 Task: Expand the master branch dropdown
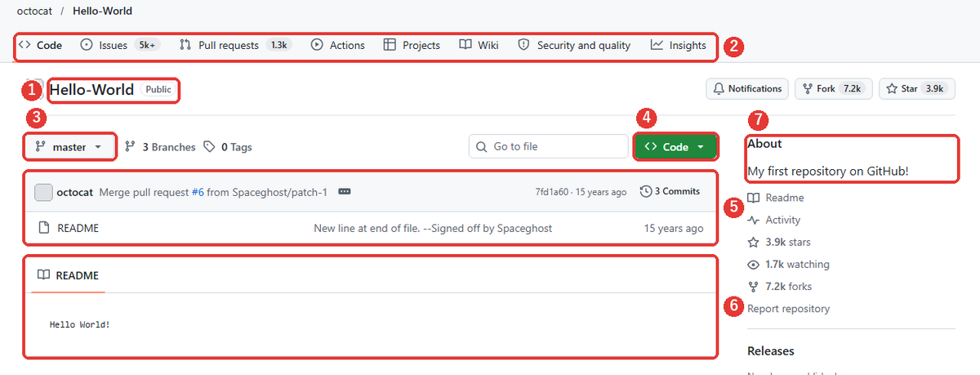(69, 147)
